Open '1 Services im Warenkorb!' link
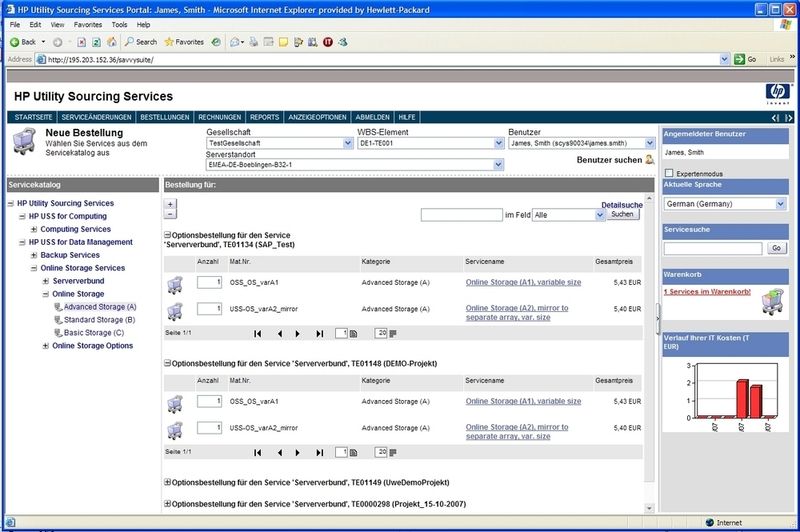The height and width of the screenshot is (532, 800). 707,292
